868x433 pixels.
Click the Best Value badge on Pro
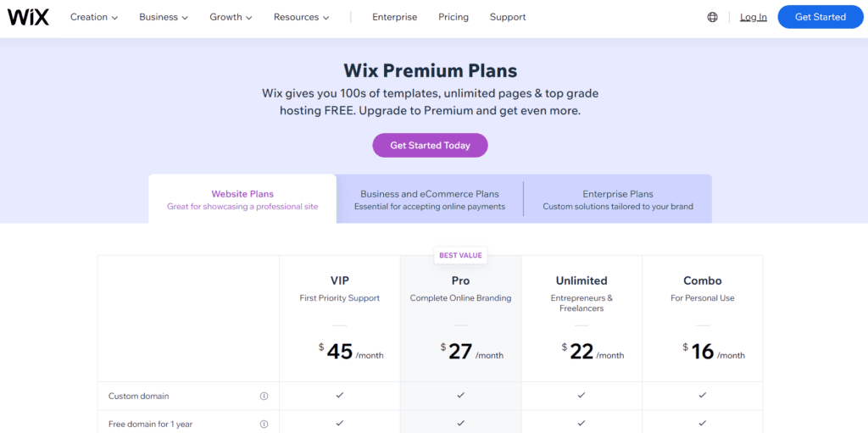460,255
